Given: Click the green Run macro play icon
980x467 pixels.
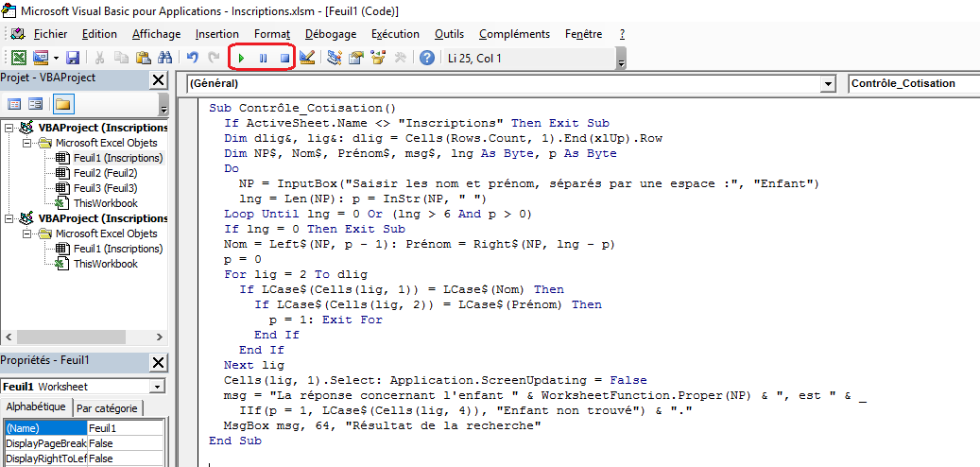Looking at the screenshot, I should pos(242,59).
